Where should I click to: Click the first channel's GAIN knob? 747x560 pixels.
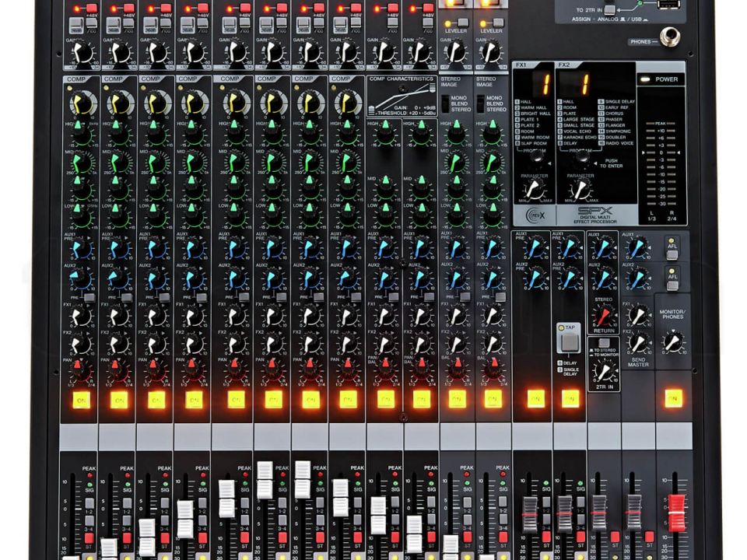tap(81, 52)
